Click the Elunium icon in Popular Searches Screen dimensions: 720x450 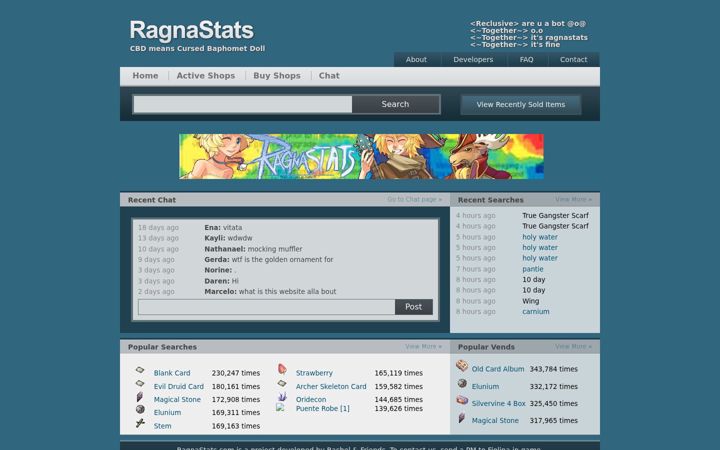140,409
